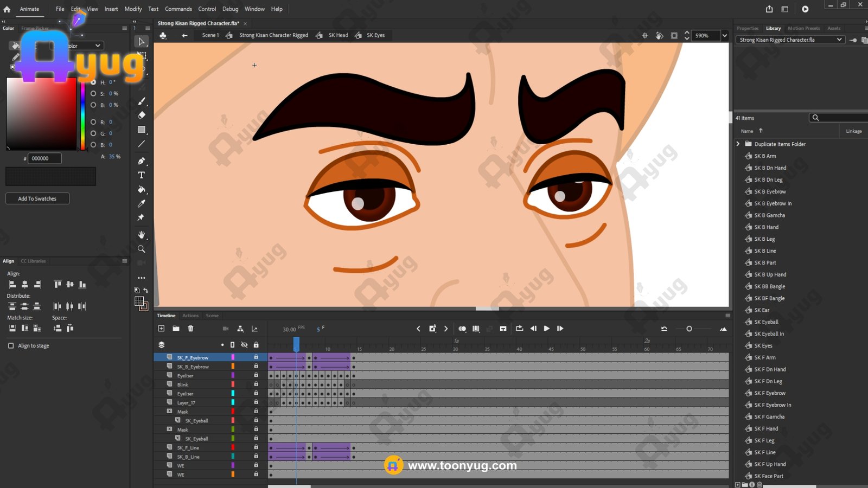Click the Add To Swatches button

[37, 198]
